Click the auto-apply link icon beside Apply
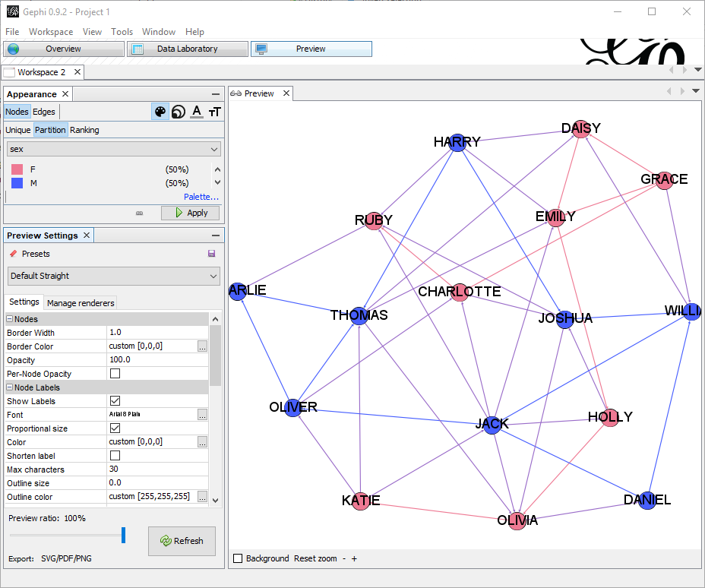This screenshot has width=705, height=588. point(139,213)
